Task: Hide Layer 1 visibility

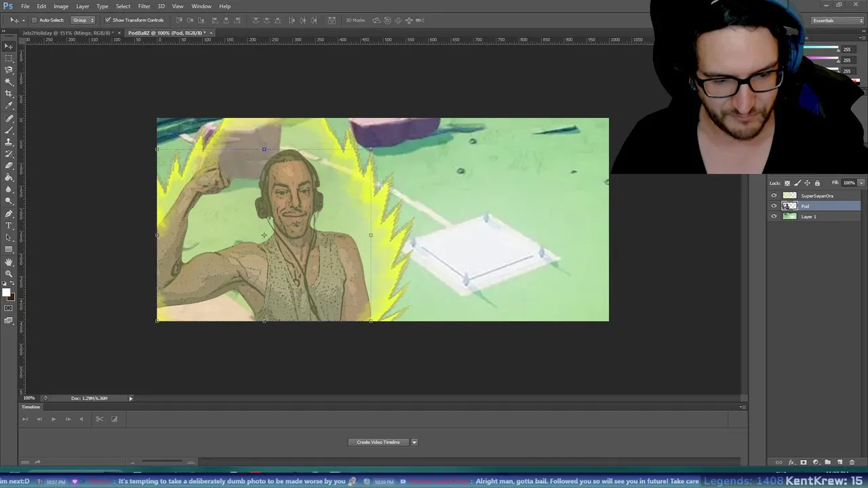Action: (x=774, y=217)
